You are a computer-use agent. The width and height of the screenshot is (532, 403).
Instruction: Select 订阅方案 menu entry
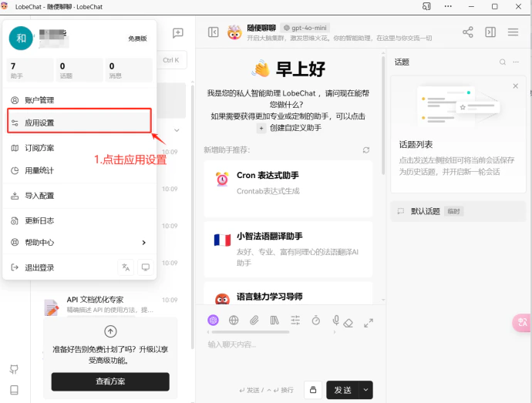(79, 148)
